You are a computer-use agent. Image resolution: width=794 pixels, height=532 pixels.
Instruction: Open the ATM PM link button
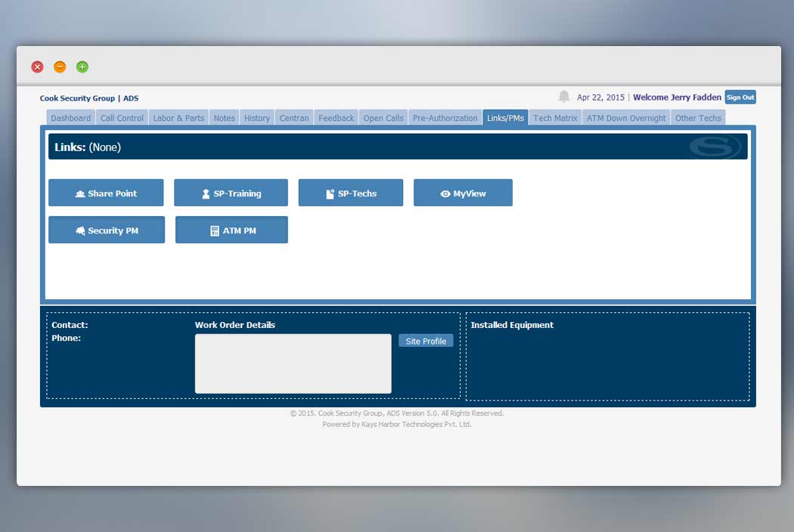(x=231, y=230)
